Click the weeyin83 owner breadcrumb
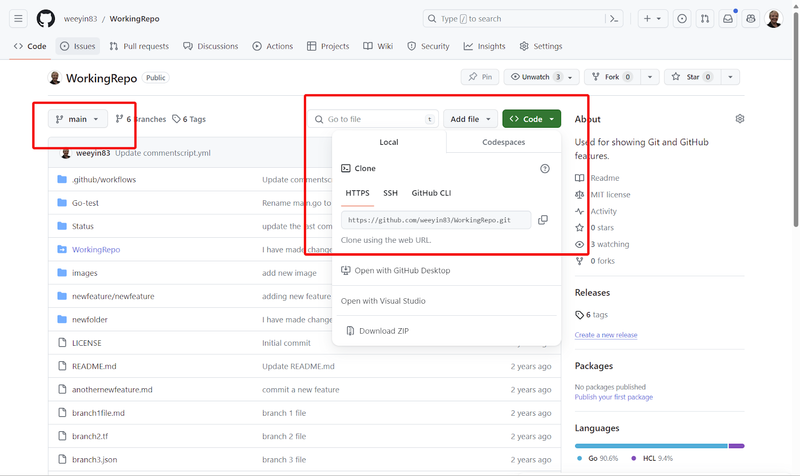The width and height of the screenshot is (800, 476). 80,19
